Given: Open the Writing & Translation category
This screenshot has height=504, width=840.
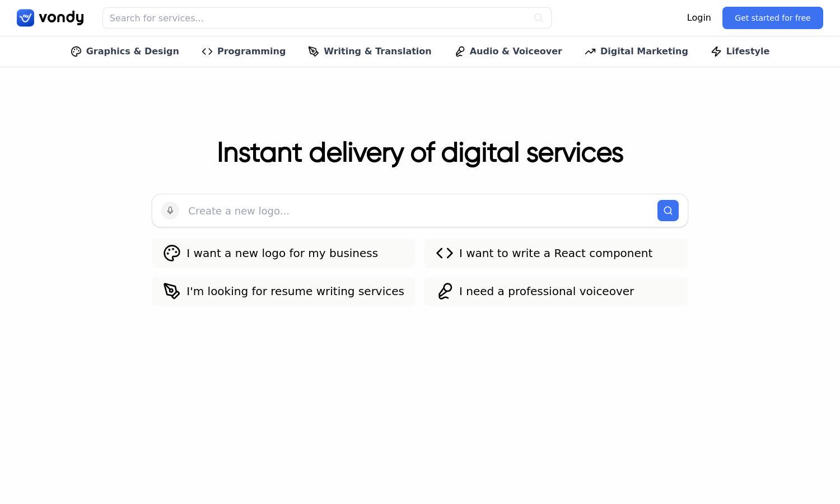Looking at the screenshot, I should (370, 52).
